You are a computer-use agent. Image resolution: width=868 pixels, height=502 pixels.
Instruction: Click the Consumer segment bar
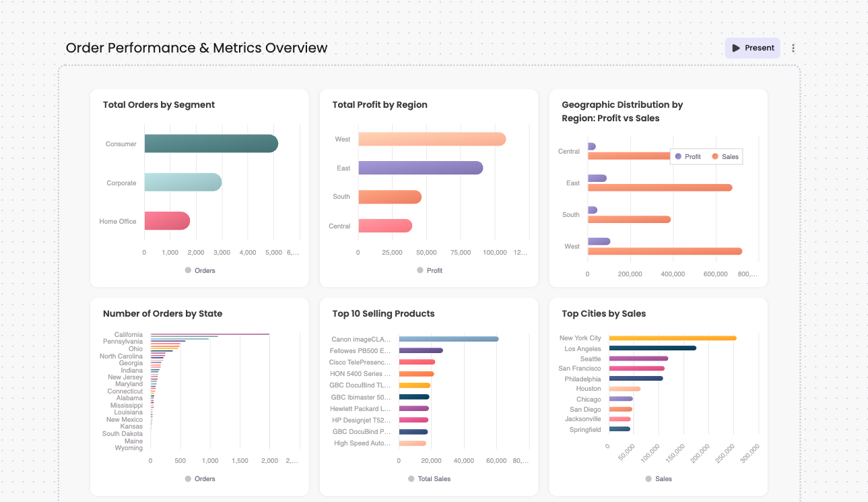coord(211,144)
